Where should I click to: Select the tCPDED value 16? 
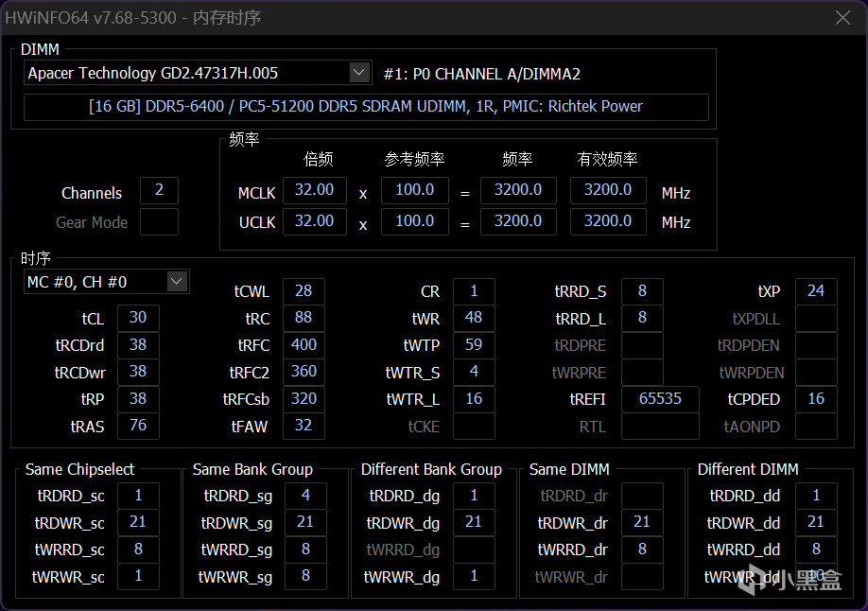click(815, 399)
